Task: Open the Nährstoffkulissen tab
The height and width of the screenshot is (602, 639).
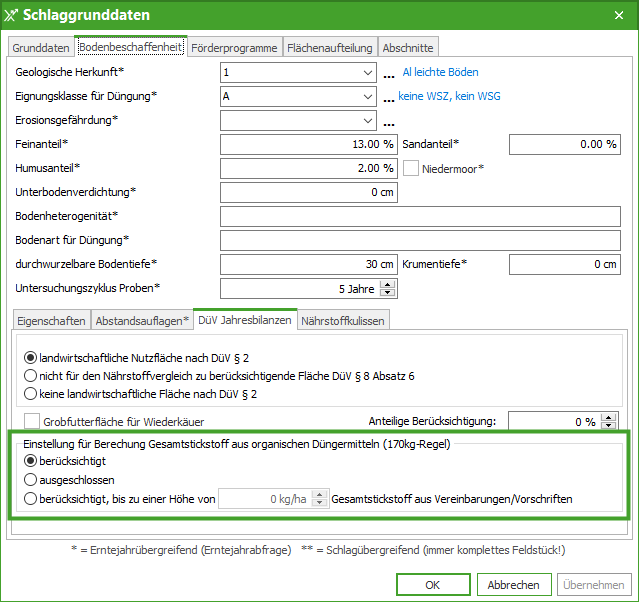Action: point(342,320)
